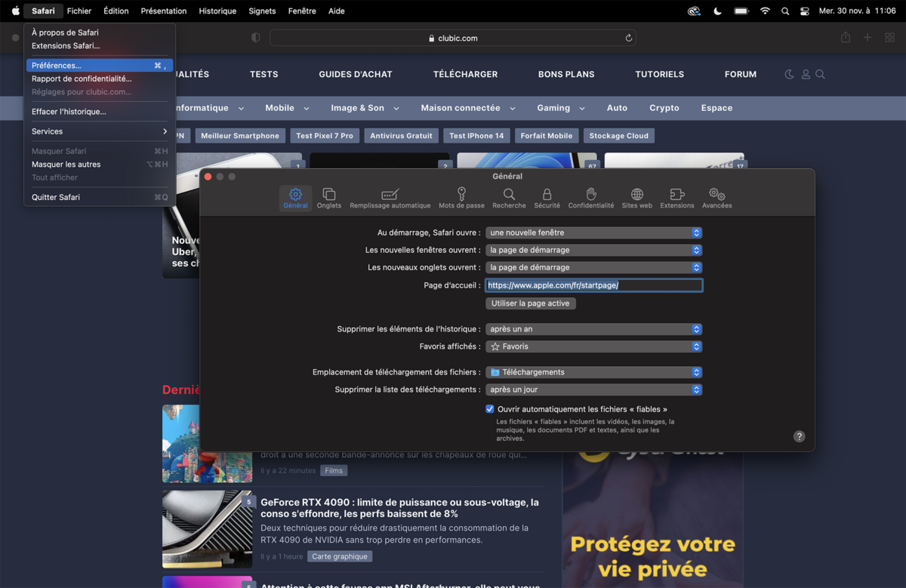This screenshot has width=906, height=588.
Task: Open the Historique menu
Action: click(217, 11)
